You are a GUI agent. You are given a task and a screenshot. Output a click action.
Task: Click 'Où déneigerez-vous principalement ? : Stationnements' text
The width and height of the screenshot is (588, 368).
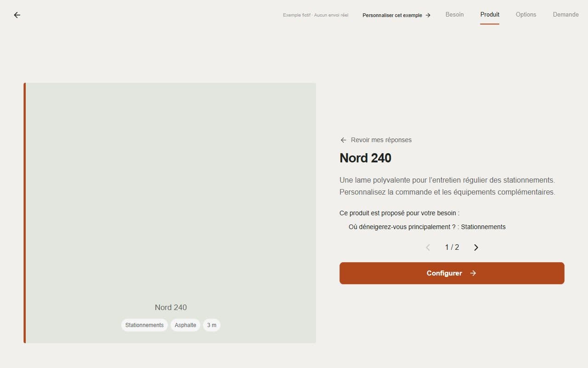click(427, 227)
